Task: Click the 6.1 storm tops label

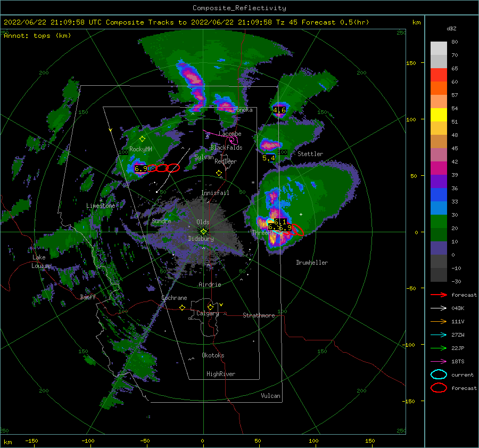Action: [x=280, y=222]
